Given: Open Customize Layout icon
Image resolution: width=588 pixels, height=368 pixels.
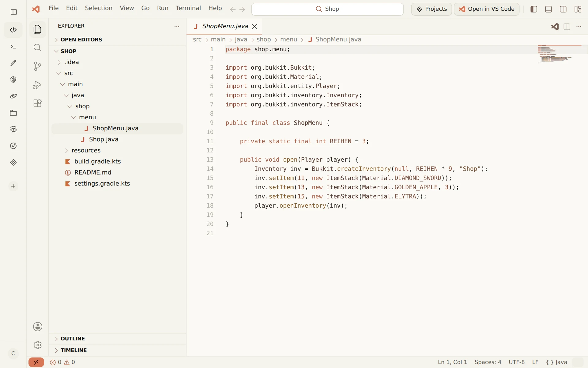Looking at the screenshot, I should (578, 9).
